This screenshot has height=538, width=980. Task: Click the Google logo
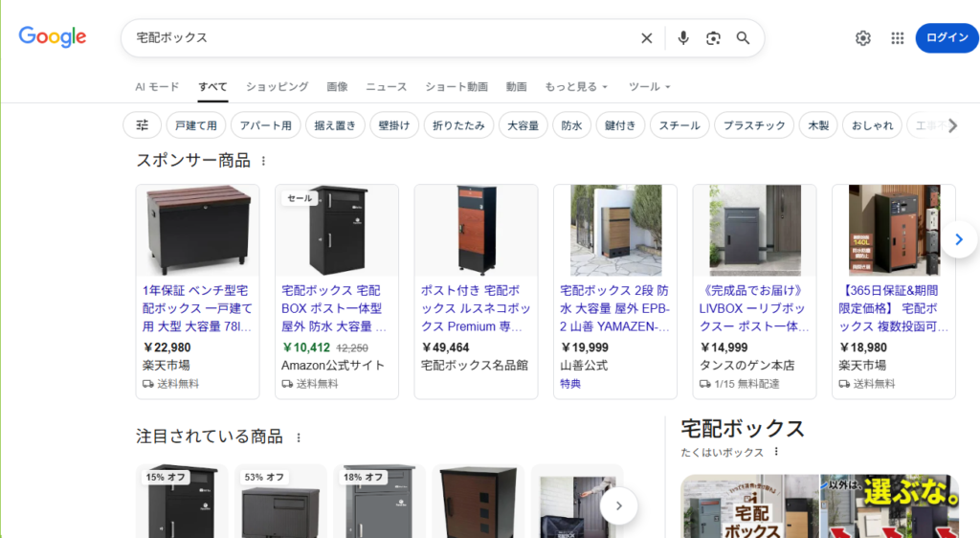click(53, 37)
